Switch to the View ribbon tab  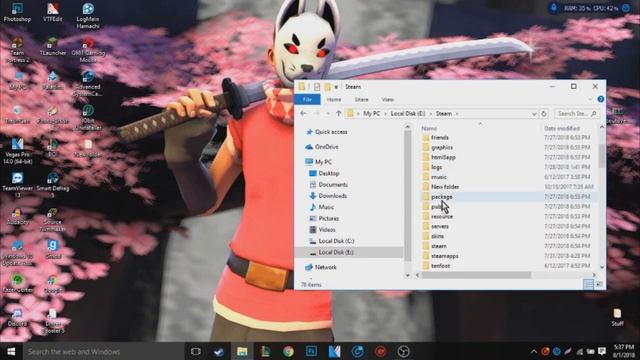click(388, 100)
